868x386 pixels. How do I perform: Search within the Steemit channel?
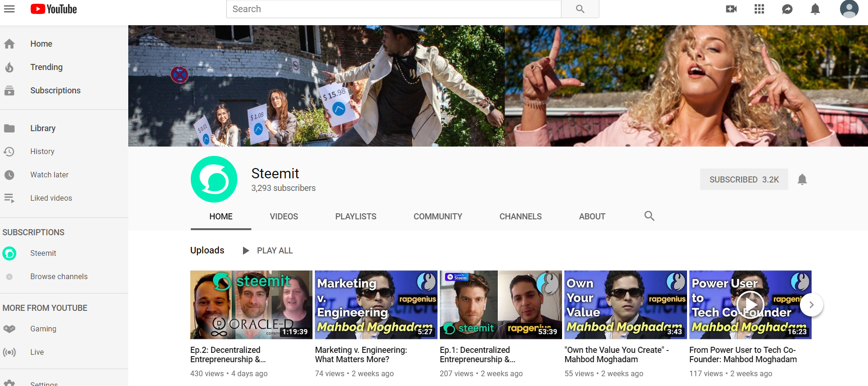(x=649, y=216)
